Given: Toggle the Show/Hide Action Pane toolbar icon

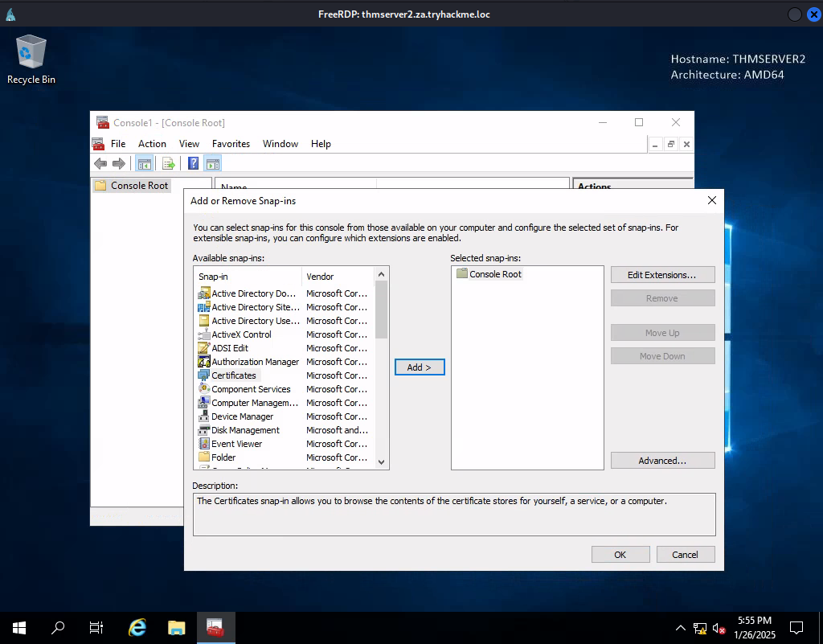Looking at the screenshot, I should pyautogui.click(x=213, y=164).
